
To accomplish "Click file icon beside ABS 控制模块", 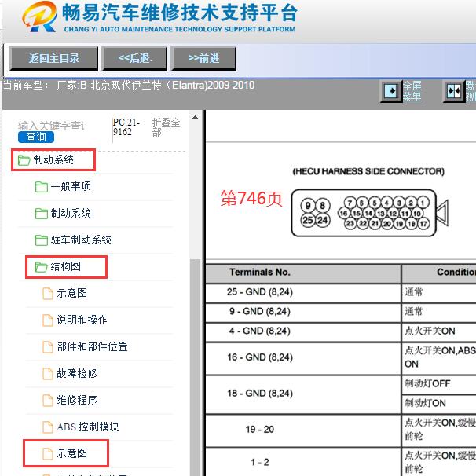I will click(x=48, y=427).
